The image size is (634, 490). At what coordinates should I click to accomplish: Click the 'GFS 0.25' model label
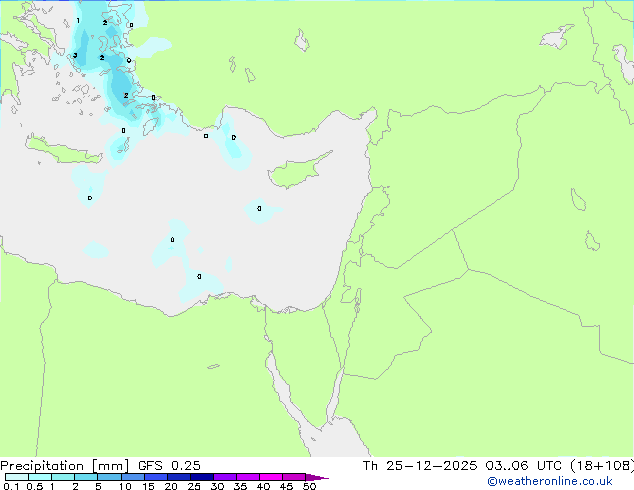click(x=169, y=466)
